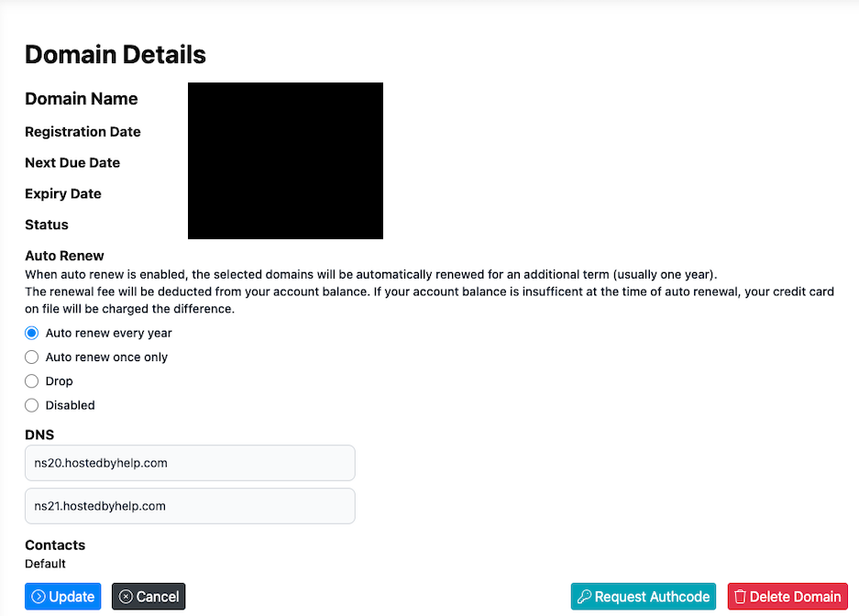
Task: Click the Domain Details heading
Action: [116, 55]
